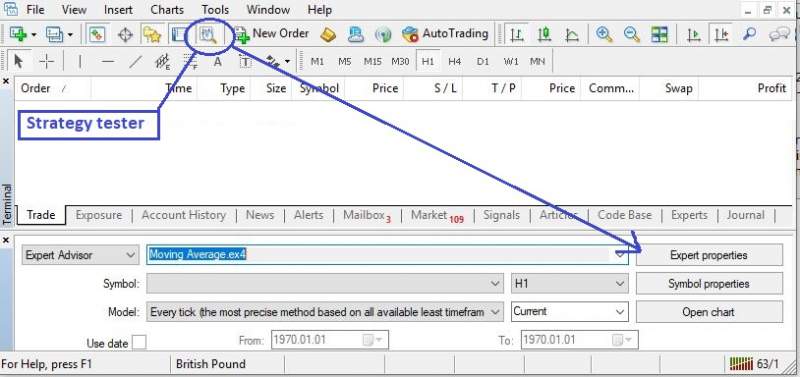Switch chart to bar chart icon
Viewport: 800px width, 377px height.
(517, 35)
